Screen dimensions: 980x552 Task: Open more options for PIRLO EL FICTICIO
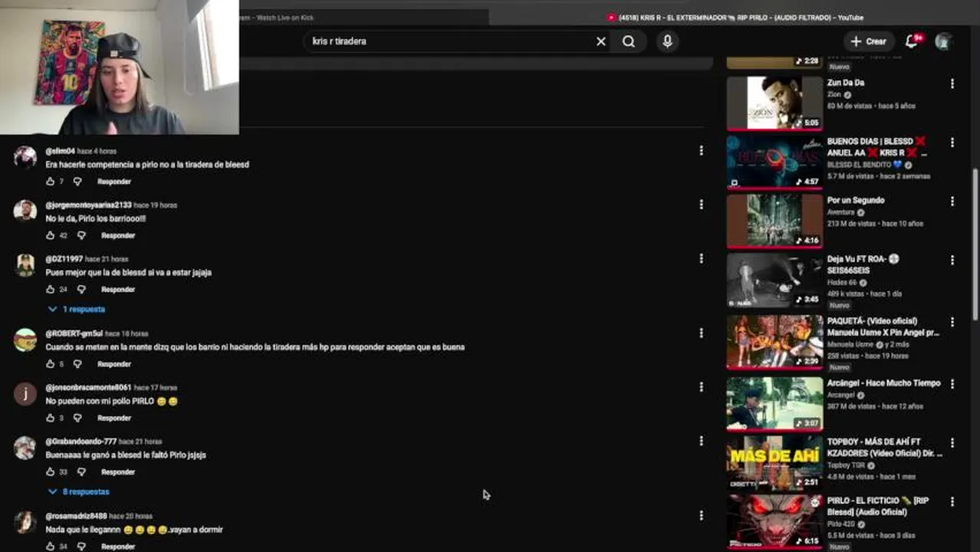pyautogui.click(x=952, y=501)
